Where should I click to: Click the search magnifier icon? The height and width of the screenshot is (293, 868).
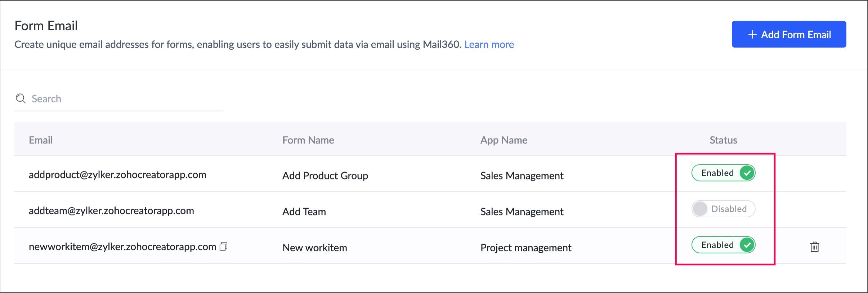click(x=21, y=98)
